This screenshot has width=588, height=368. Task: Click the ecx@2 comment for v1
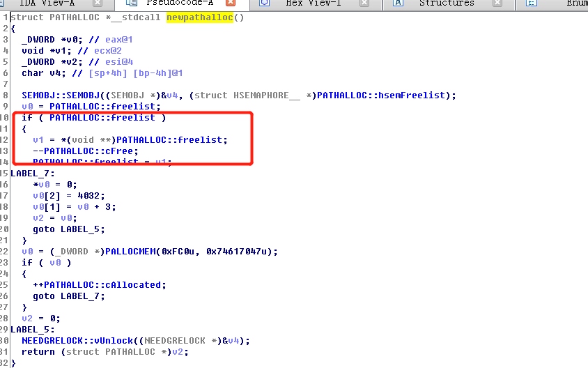click(107, 51)
